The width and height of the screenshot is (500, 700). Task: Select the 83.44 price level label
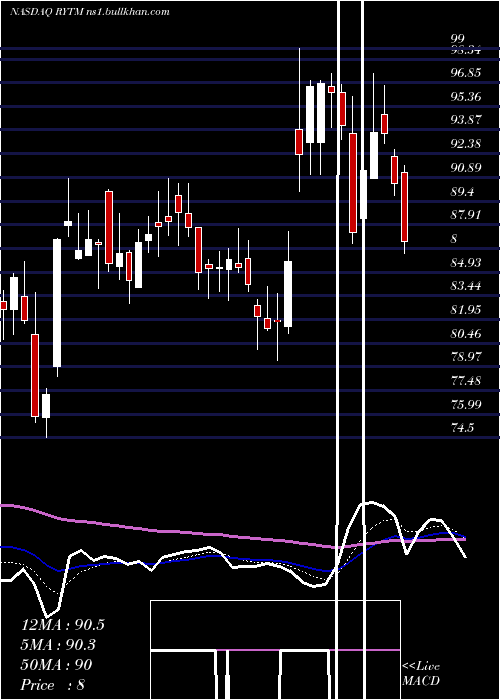[466, 286]
